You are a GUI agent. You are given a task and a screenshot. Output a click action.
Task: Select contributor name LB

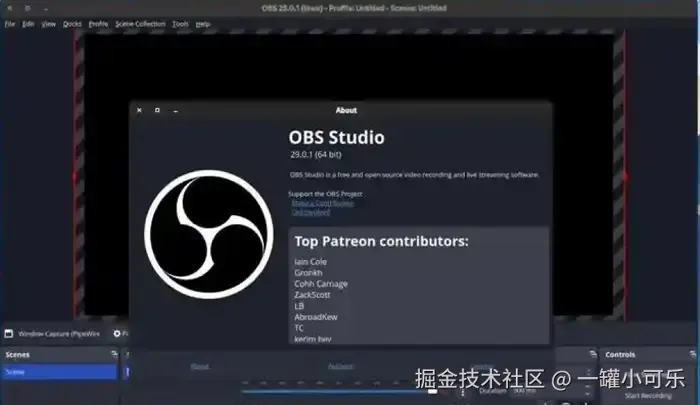click(299, 306)
